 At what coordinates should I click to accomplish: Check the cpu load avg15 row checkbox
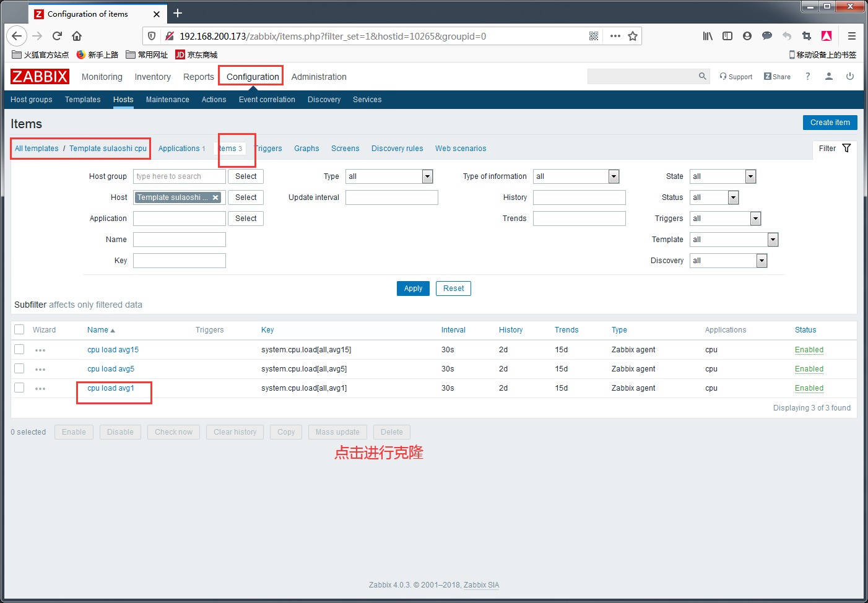[x=19, y=349]
